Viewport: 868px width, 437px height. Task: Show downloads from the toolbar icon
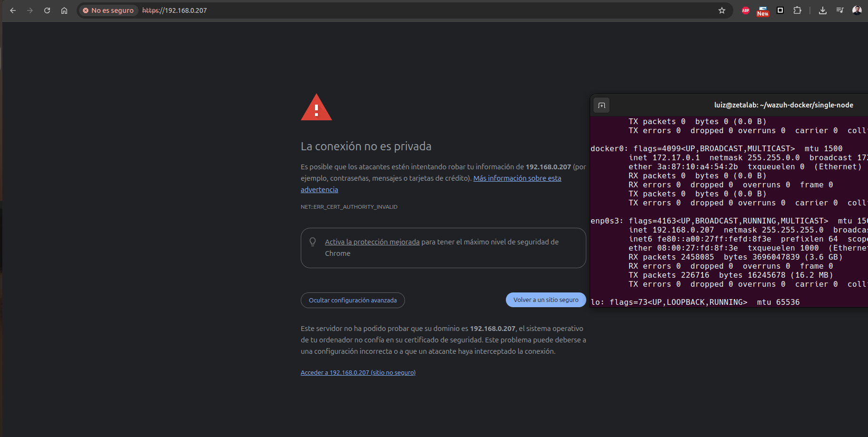pyautogui.click(x=822, y=10)
